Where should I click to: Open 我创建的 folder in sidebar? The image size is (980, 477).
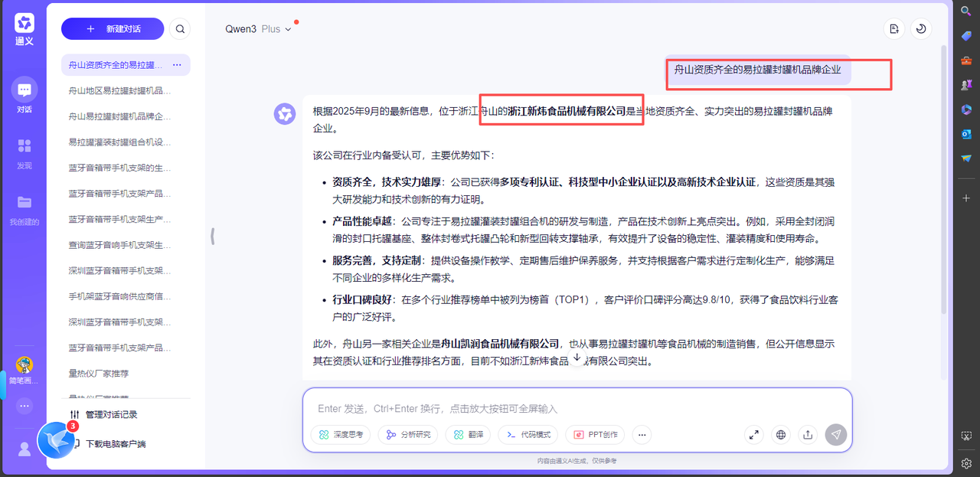point(24,210)
